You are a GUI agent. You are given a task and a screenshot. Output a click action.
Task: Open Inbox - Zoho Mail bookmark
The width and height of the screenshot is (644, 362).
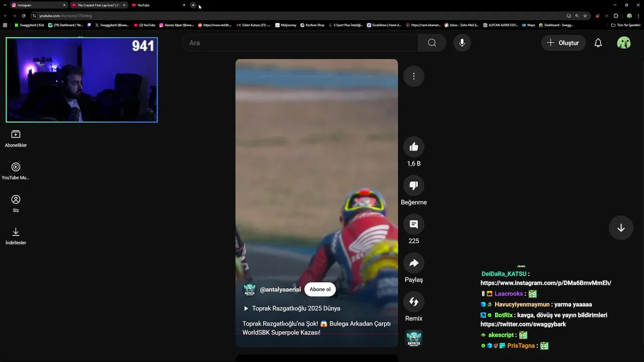pyautogui.click(x=461, y=25)
